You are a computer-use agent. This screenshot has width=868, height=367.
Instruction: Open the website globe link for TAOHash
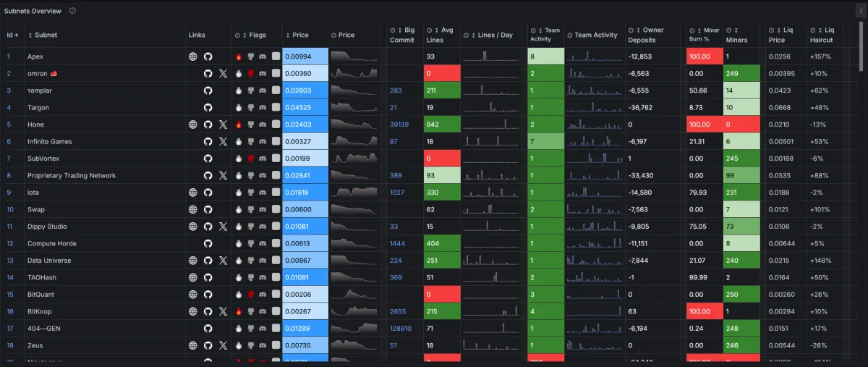192,277
